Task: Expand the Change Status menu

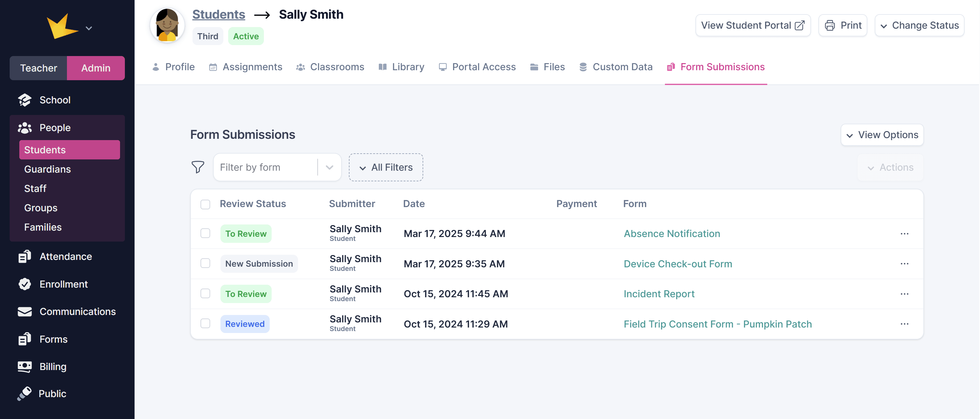Action: click(919, 25)
